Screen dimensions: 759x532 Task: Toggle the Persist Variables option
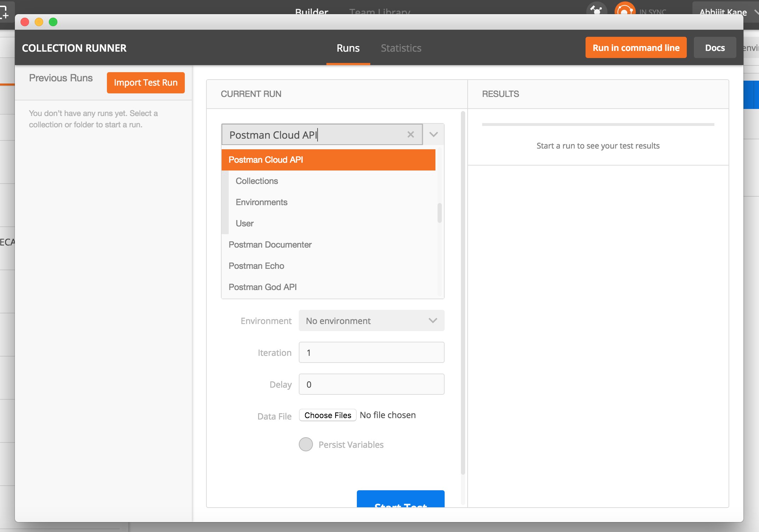[x=306, y=444]
